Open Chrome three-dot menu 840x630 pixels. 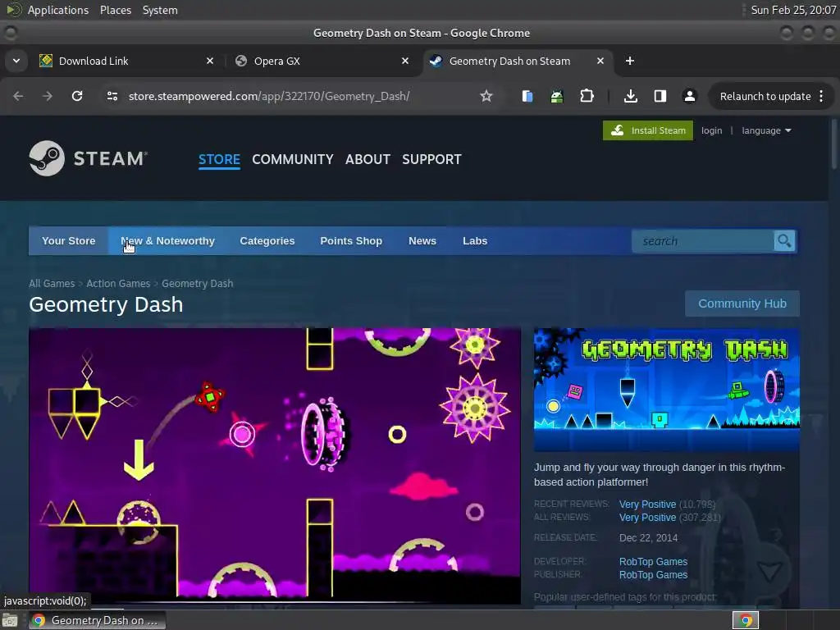click(821, 96)
